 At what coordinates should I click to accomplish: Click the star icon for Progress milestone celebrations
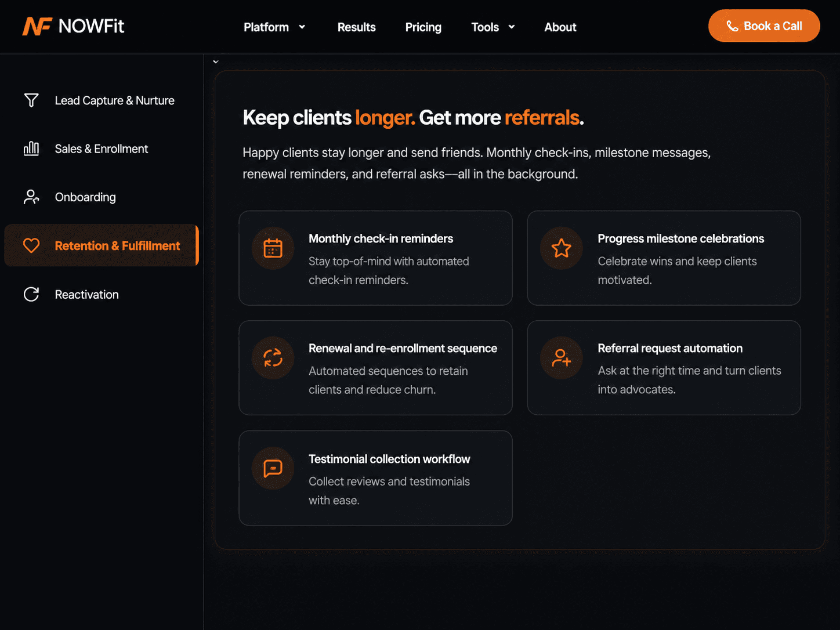562,248
